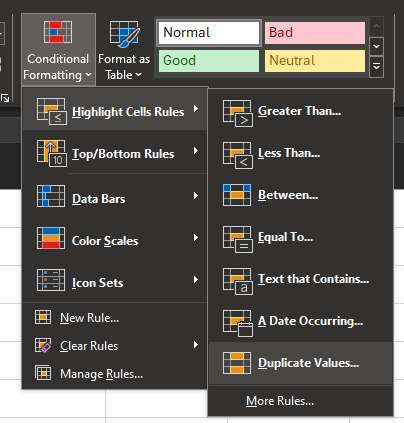Click the Greater Than rule icon
Image resolution: width=404 pixels, height=423 pixels.
[238, 113]
